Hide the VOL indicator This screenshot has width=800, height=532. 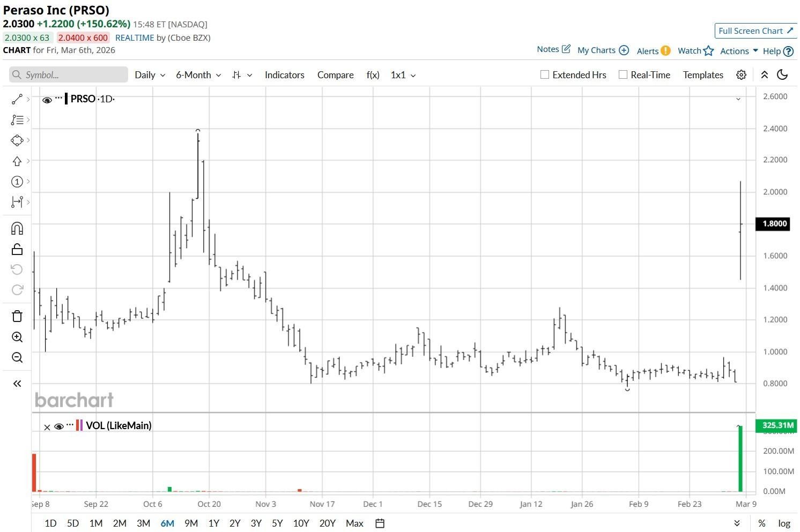[59, 426]
